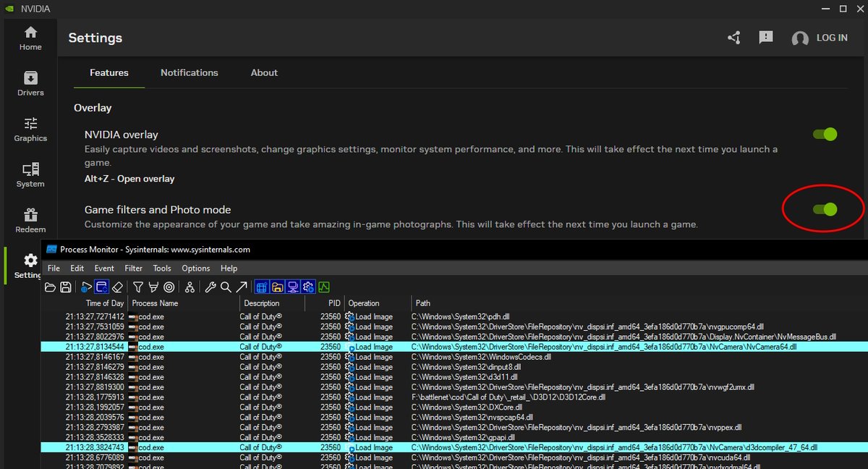This screenshot has width=868, height=469.
Task: Open the notifications feedback icon in NVIDIA header
Action: [x=766, y=38]
